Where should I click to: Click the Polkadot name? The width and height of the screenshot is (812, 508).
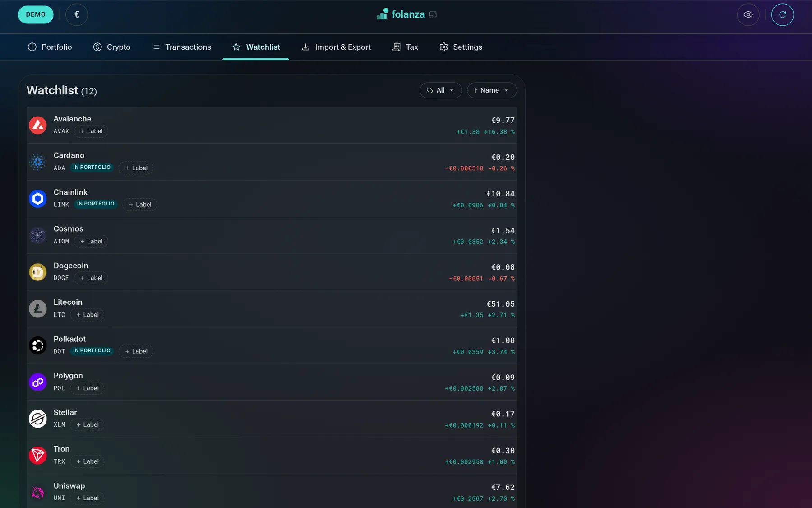(x=69, y=339)
